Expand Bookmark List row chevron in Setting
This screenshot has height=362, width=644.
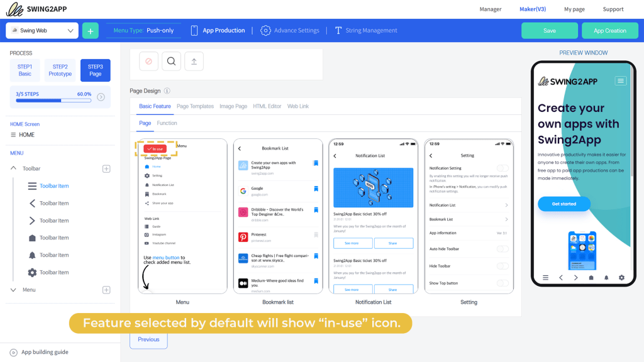[506, 219]
